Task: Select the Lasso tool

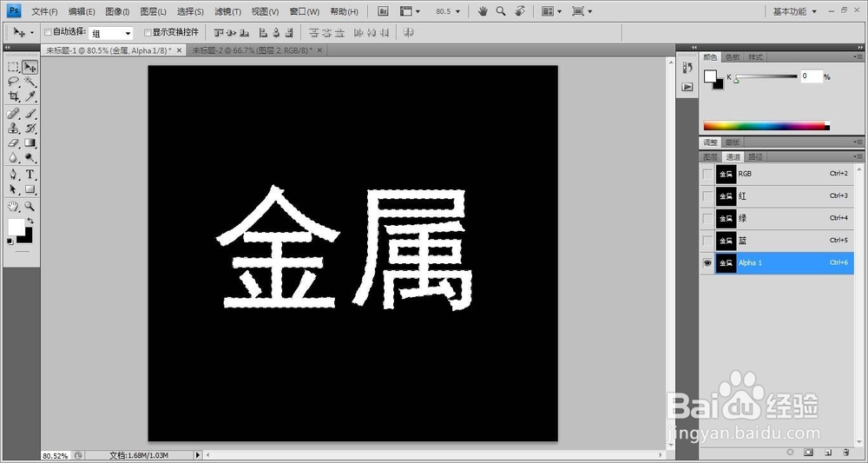Action: point(13,82)
